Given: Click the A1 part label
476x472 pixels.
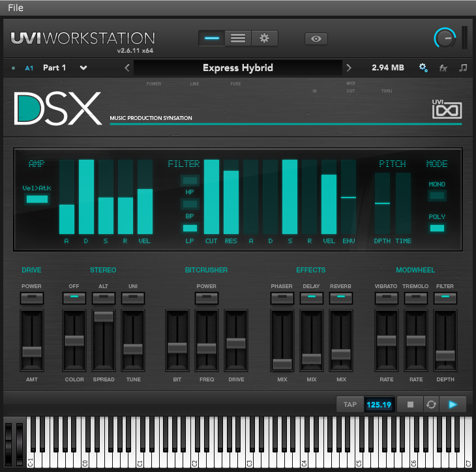Looking at the screenshot, I should click(x=29, y=68).
